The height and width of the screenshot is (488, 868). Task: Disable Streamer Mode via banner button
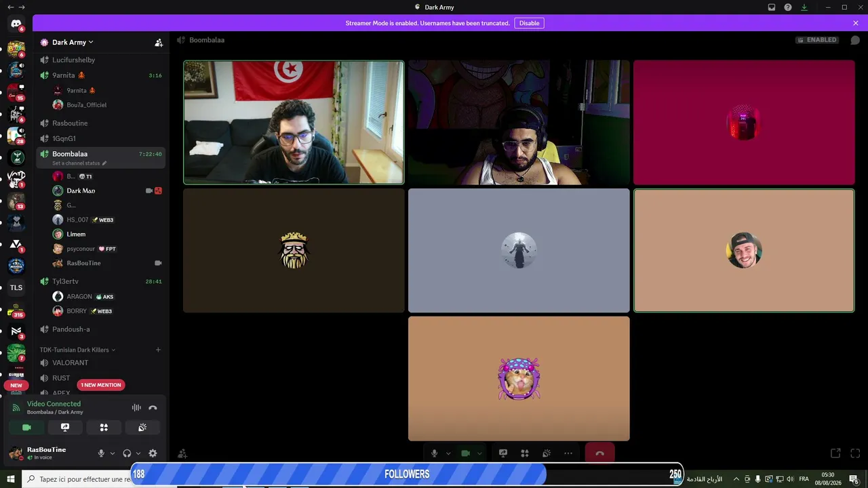point(529,23)
